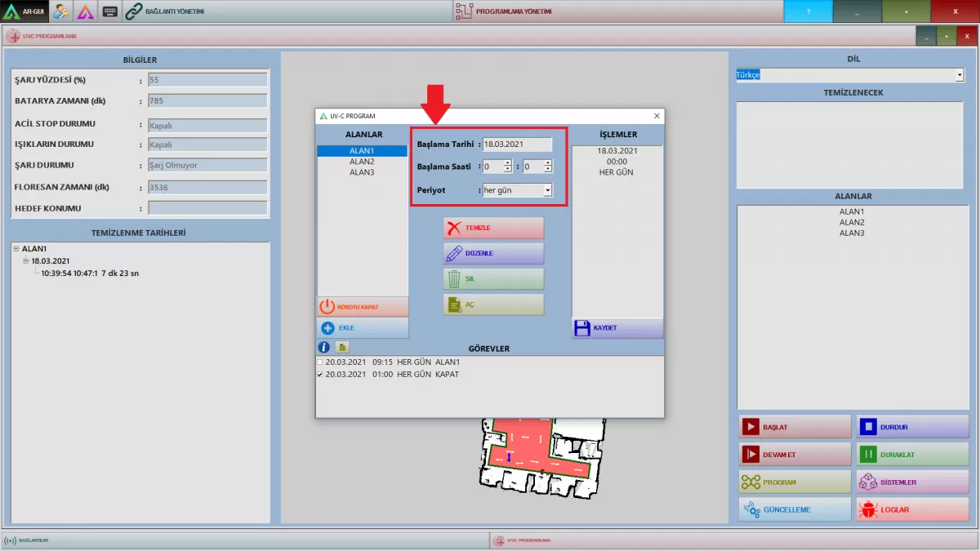Open the DİL language dropdown
This screenshot has height=551, width=980.
[x=959, y=75]
